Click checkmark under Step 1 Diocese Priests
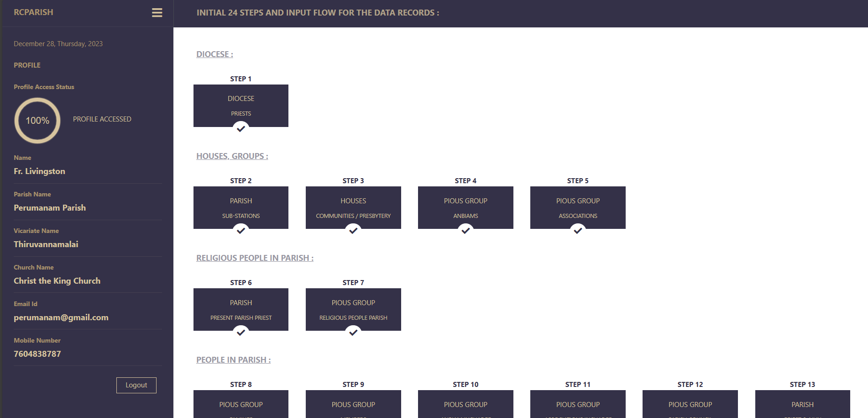This screenshot has height=418, width=868. point(241,129)
